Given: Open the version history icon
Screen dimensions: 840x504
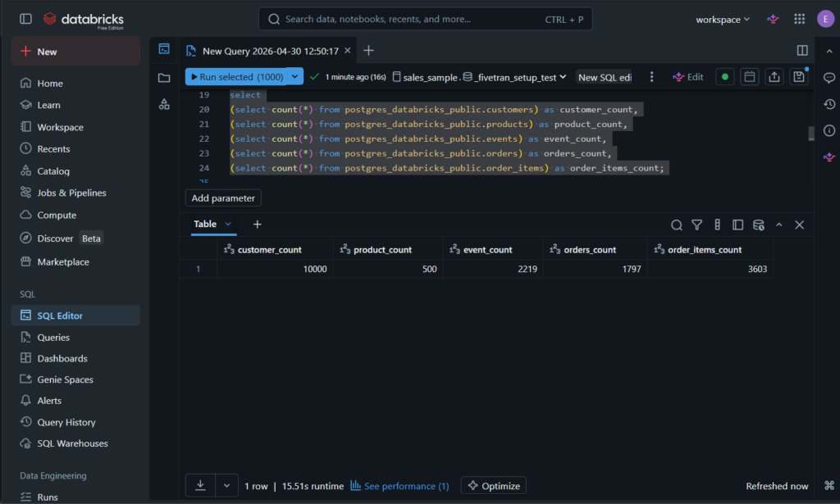Looking at the screenshot, I should (829, 104).
